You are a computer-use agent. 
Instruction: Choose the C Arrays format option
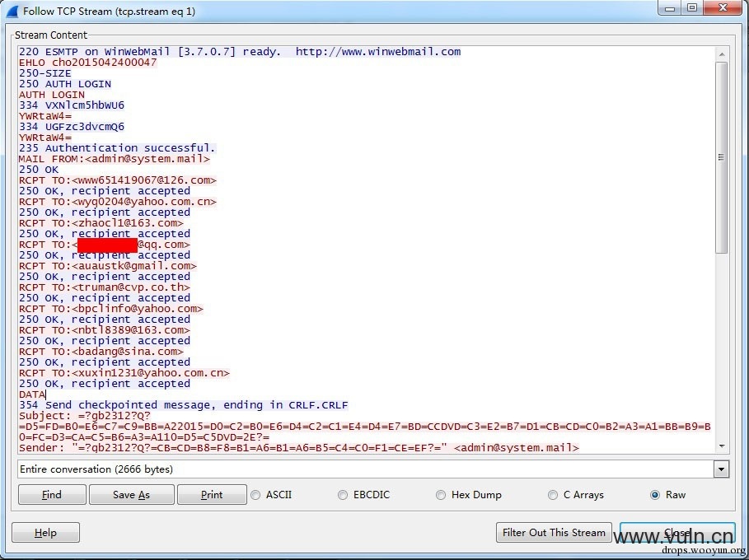coord(553,495)
